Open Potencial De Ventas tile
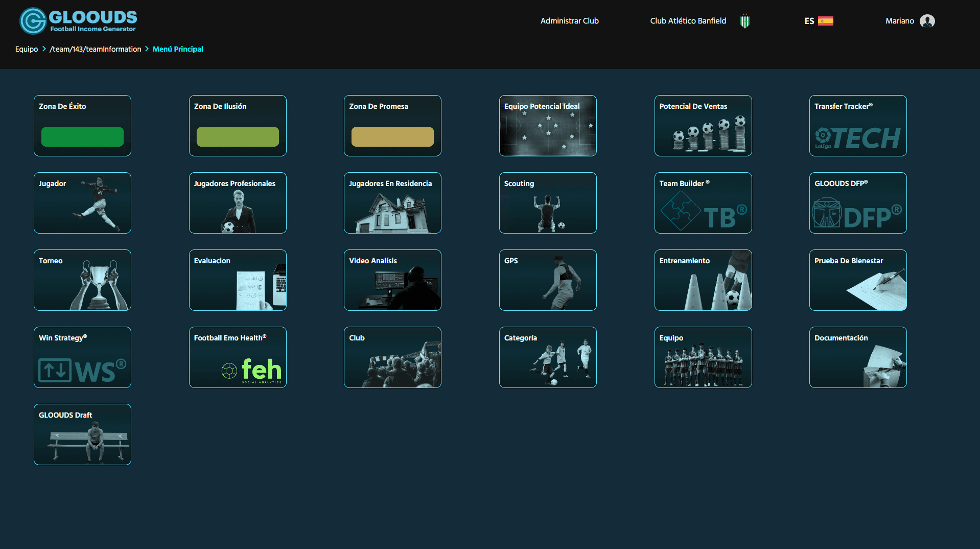 (x=703, y=126)
